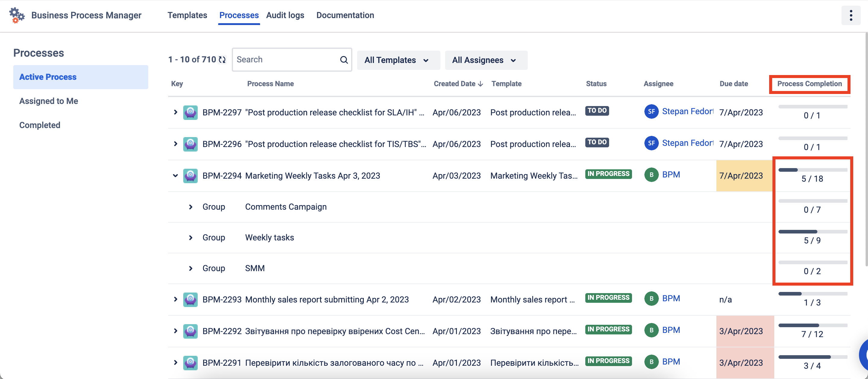Open the All Templates dropdown

tap(398, 60)
